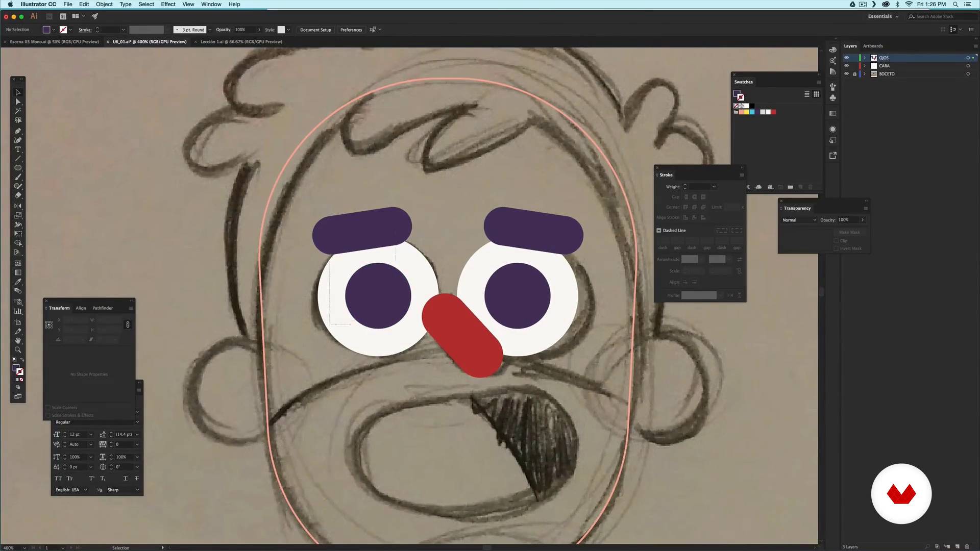The image size is (980, 551).
Task: Open the Sharp anti-aliasing dropdown
Action: [x=123, y=490]
